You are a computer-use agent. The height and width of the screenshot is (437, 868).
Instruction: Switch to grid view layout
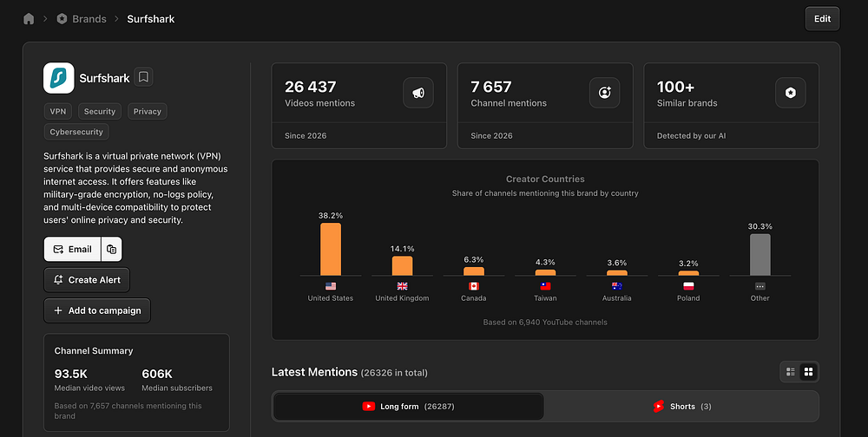coord(808,372)
